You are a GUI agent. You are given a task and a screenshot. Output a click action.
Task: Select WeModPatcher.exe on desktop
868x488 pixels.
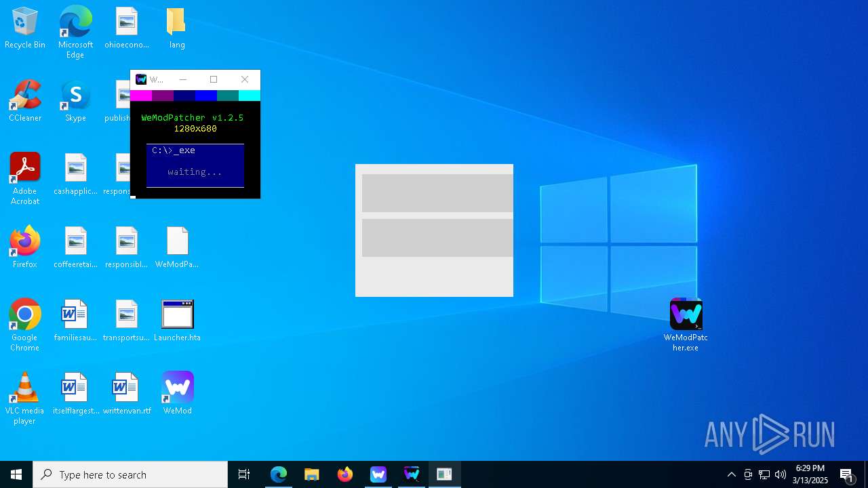click(686, 325)
